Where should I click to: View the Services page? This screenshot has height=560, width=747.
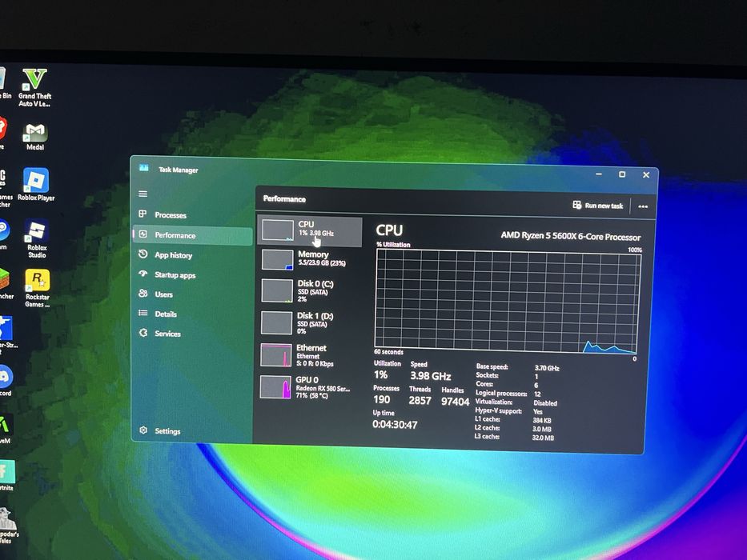(x=192, y=334)
